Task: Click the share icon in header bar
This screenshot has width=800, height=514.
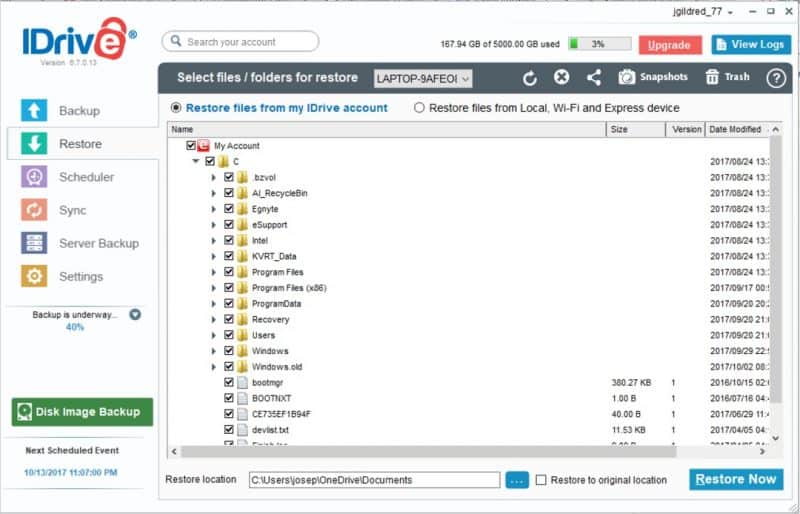Action: pos(593,78)
